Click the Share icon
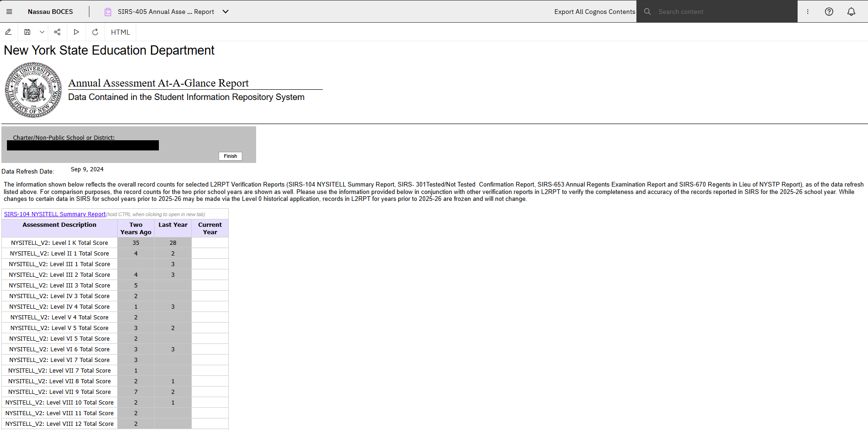This screenshot has height=430, width=868. [57, 32]
